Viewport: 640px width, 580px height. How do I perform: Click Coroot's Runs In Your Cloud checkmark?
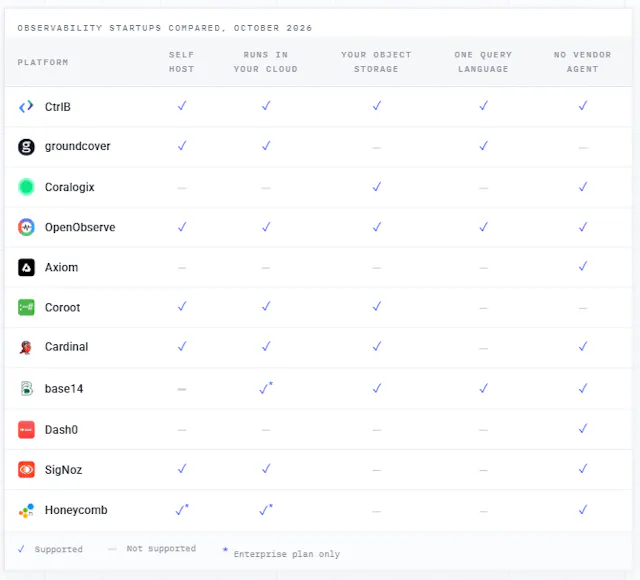click(266, 306)
